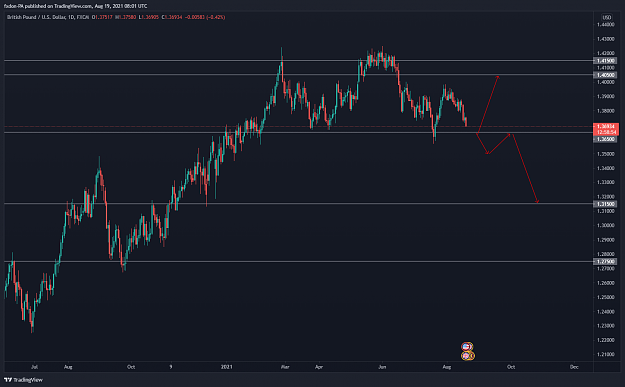Click the Dec label on time axis

[x=574, y=367]
